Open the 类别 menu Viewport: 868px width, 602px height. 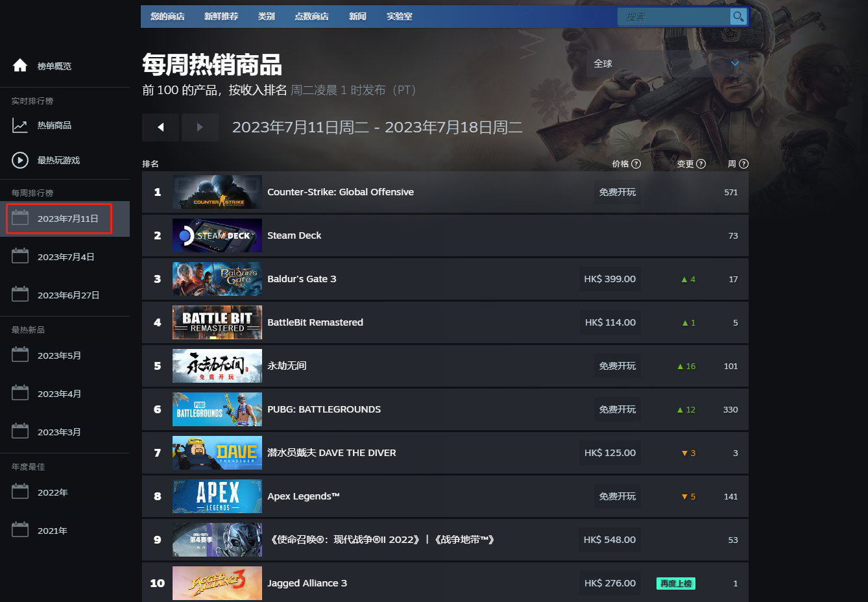point(266,17)
